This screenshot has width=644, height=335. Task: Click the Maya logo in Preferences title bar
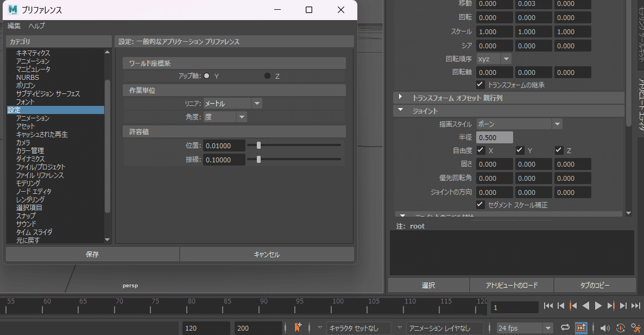[12, 9]
